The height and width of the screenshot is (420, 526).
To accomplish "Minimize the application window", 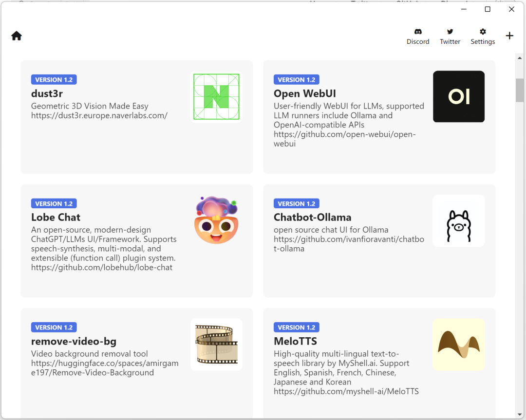I will pyautogui.click(x=464, y=9).
